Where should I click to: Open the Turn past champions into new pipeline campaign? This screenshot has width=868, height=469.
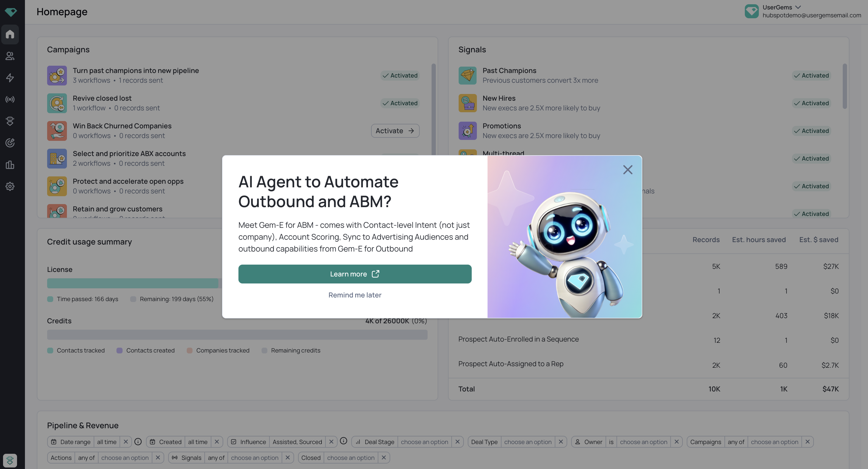(x=136, y=71)
